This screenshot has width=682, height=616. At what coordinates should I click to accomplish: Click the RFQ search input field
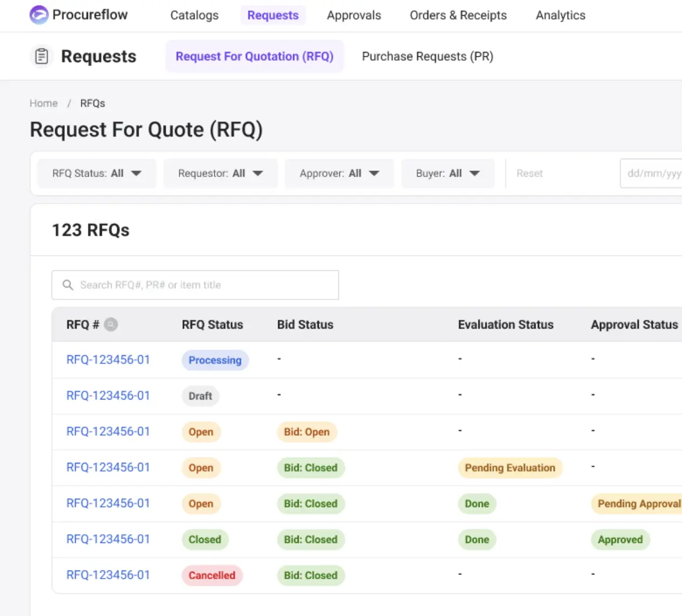206,285
